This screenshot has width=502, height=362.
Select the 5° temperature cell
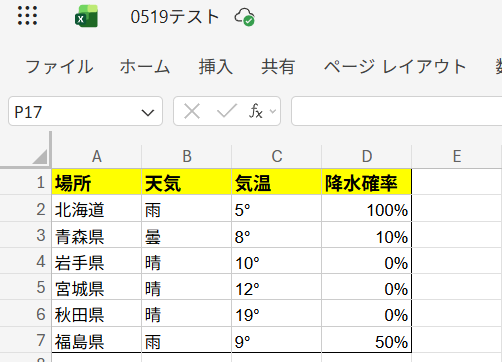tap(277, 209)
